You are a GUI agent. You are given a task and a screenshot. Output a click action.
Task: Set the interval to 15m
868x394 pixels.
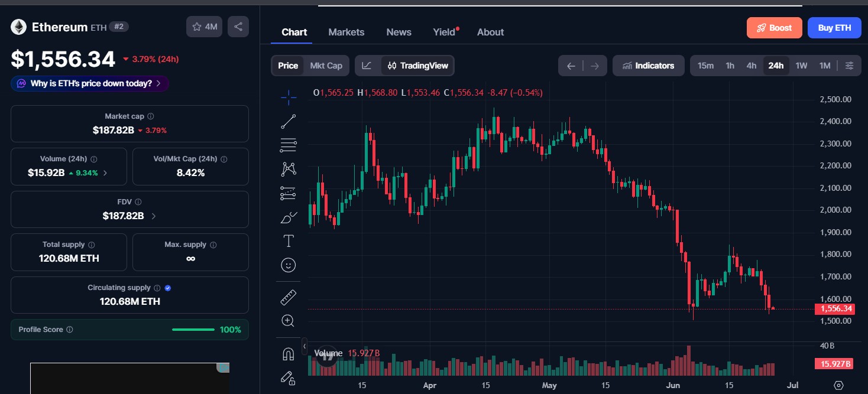[705, 66]
